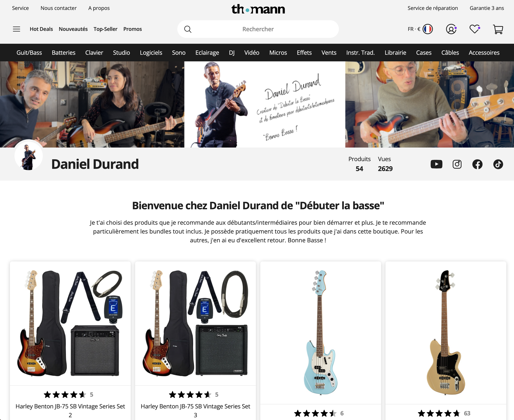This screenshot has width=514, height=420.
Task: Select the Accessoires category
Action: [484, 53]
